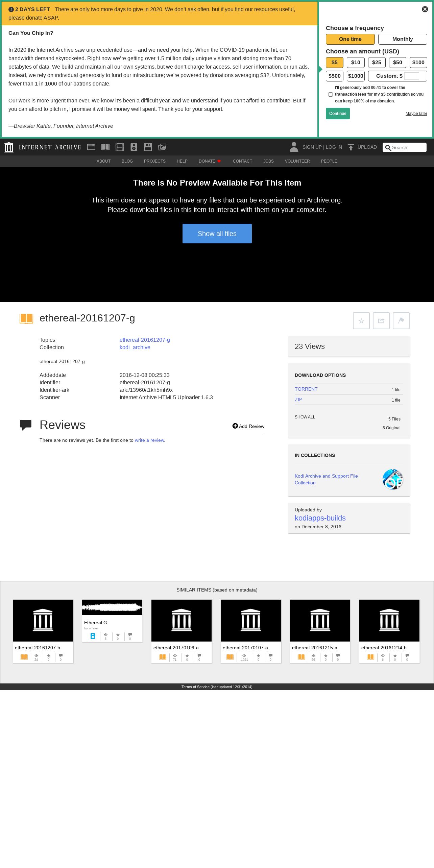The image size is (434, 868).
Task: Close the donation banner
Action: (425, 9)
